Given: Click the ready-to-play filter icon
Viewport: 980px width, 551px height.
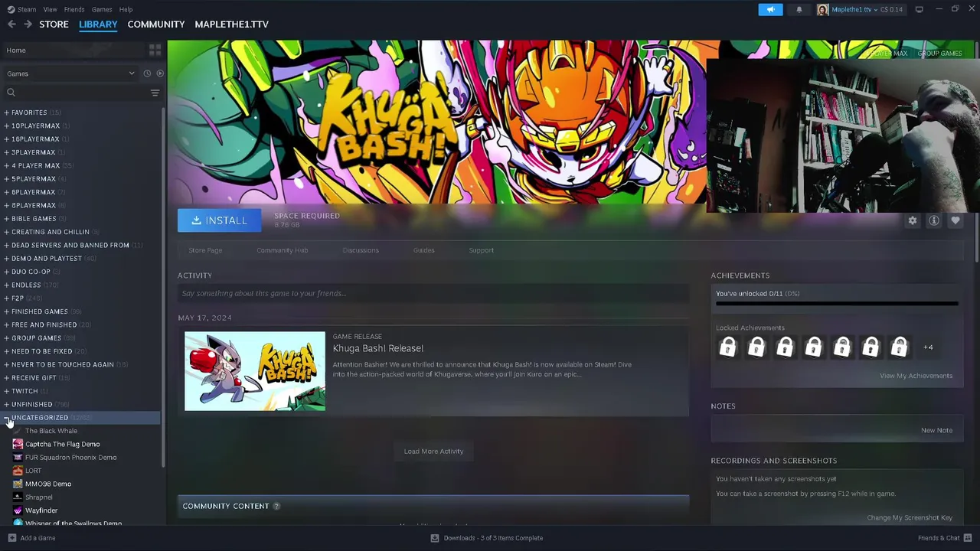Looking at the screenshot, I should coord(160,73).
